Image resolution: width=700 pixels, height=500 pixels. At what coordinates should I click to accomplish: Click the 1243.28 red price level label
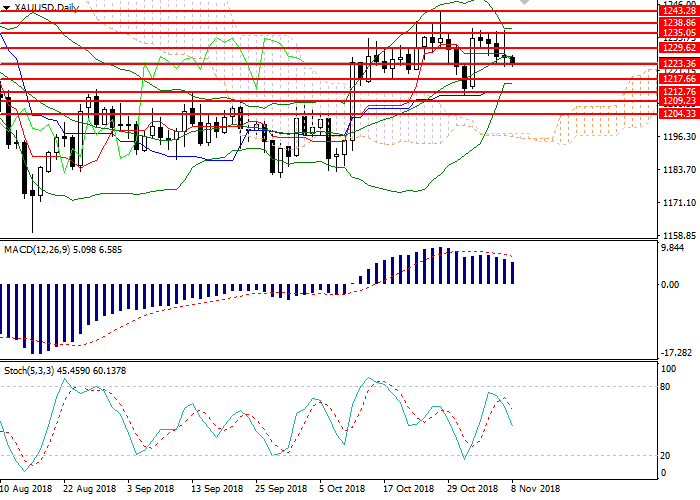pyautogui.click(x=679, y=11)
